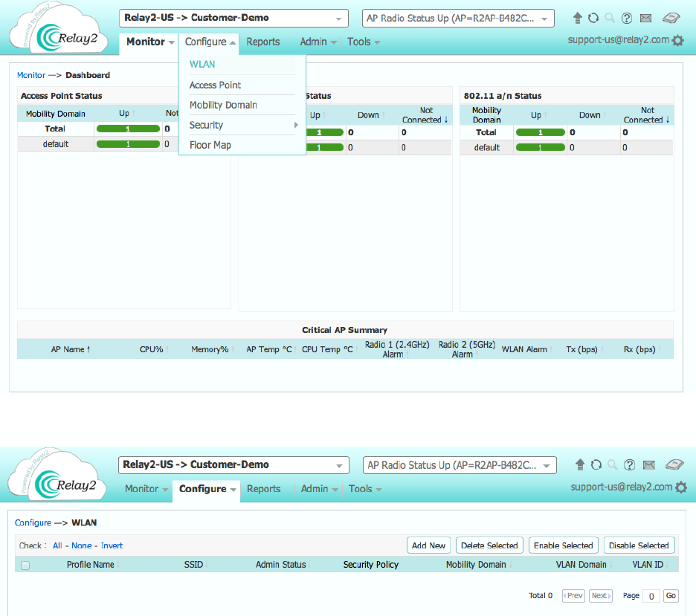Click the Next pagination button
The width and height of the screenshot is (696, 616).
(601, 596)
